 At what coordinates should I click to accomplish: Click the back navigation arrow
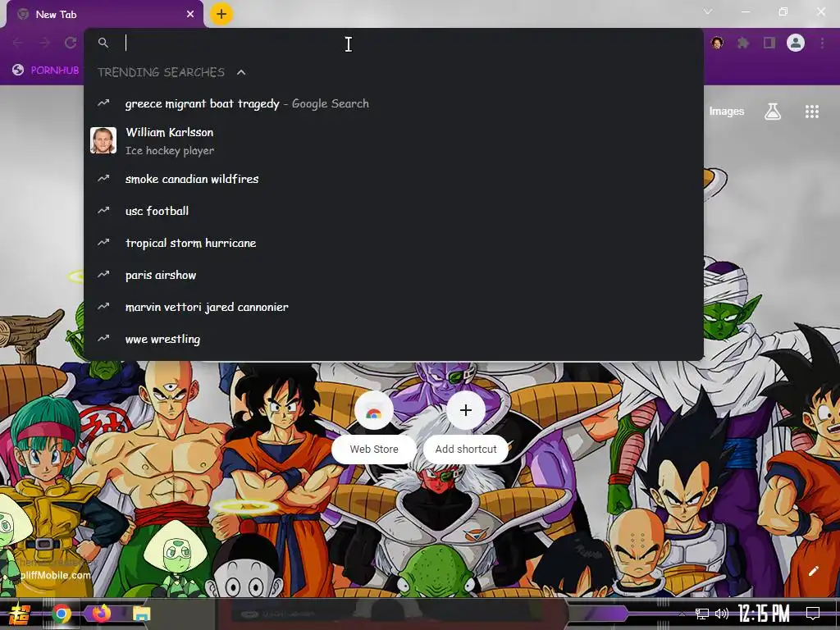pyautogui.click(x=18, y=43)
